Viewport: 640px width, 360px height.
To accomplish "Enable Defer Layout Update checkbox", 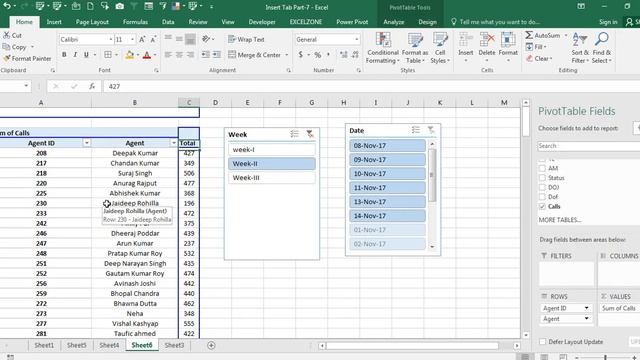I will (542, 342).
